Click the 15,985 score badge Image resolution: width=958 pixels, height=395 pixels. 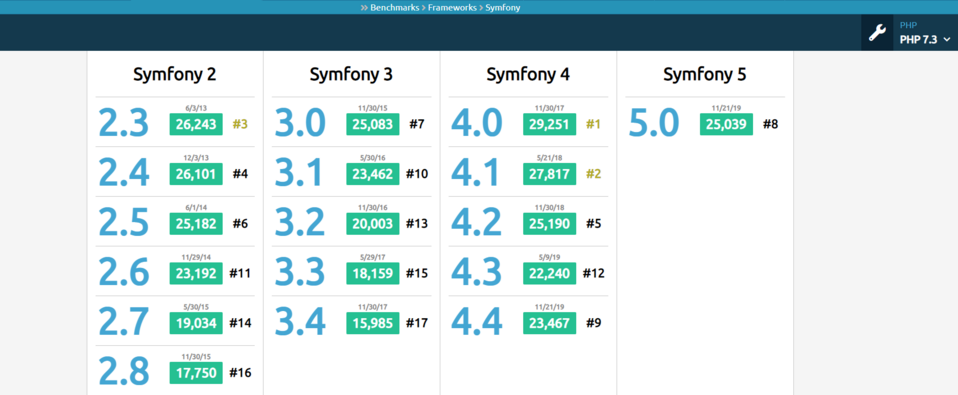pyautogui.click(x=373, y=323)
